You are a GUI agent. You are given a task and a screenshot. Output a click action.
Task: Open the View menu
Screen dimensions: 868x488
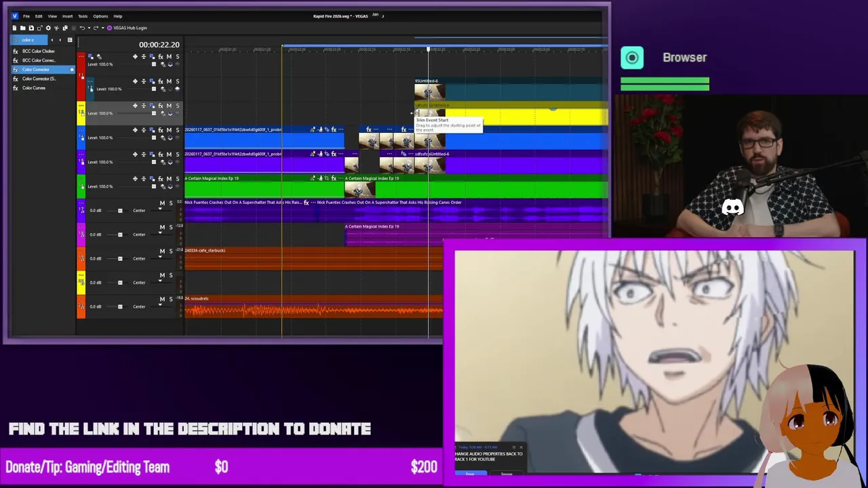[52, 16]
